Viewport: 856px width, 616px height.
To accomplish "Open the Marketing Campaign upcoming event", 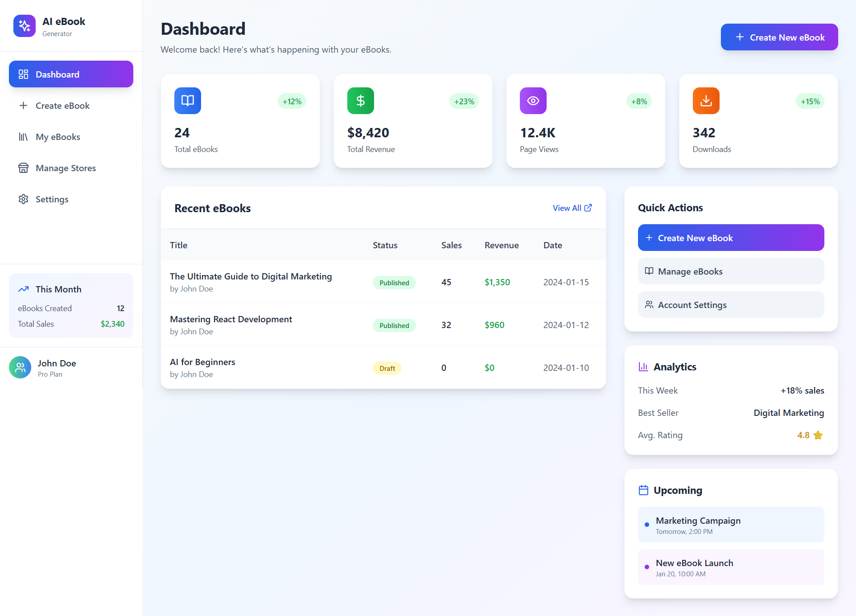I will pos(731,525).
